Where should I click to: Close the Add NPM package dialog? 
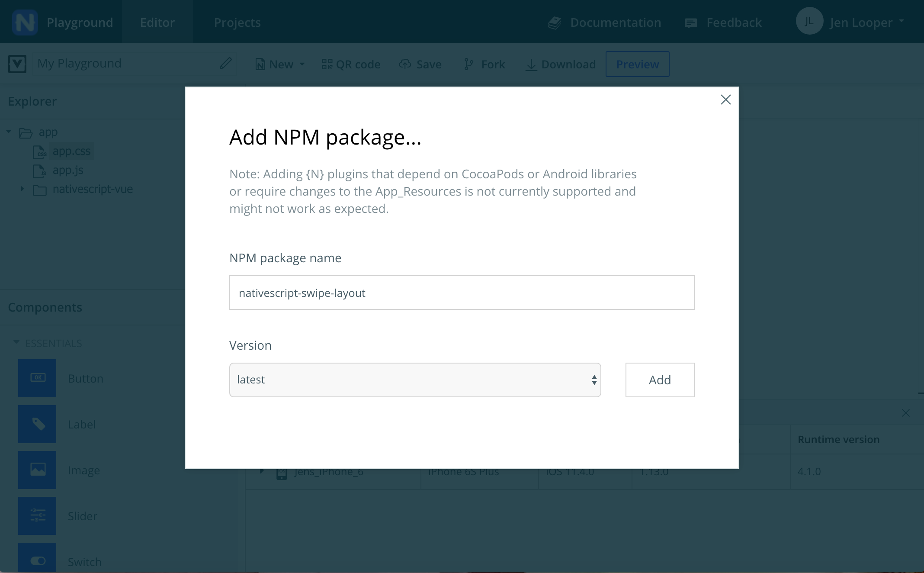coord(726,100)
